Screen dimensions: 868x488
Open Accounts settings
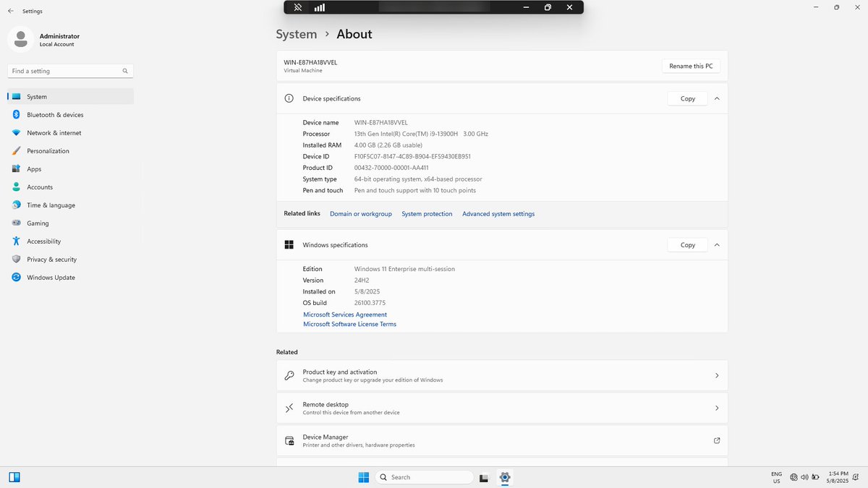pos(70,187)
